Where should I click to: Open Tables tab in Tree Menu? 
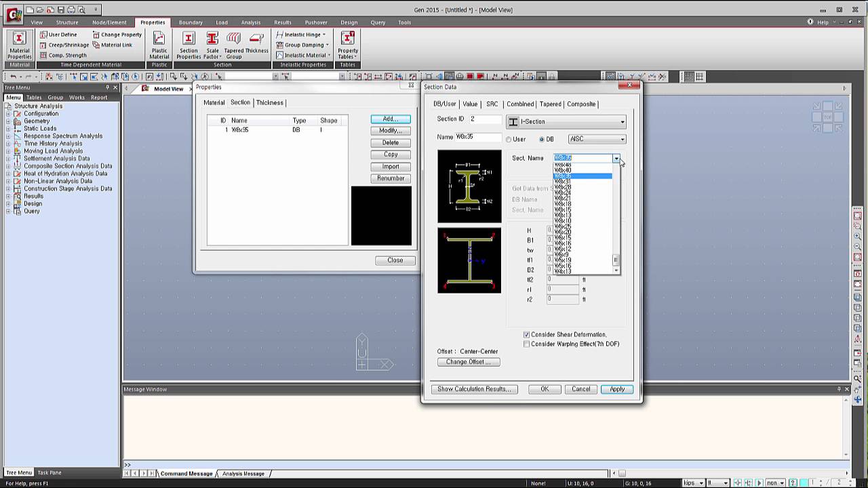(34, 98)
